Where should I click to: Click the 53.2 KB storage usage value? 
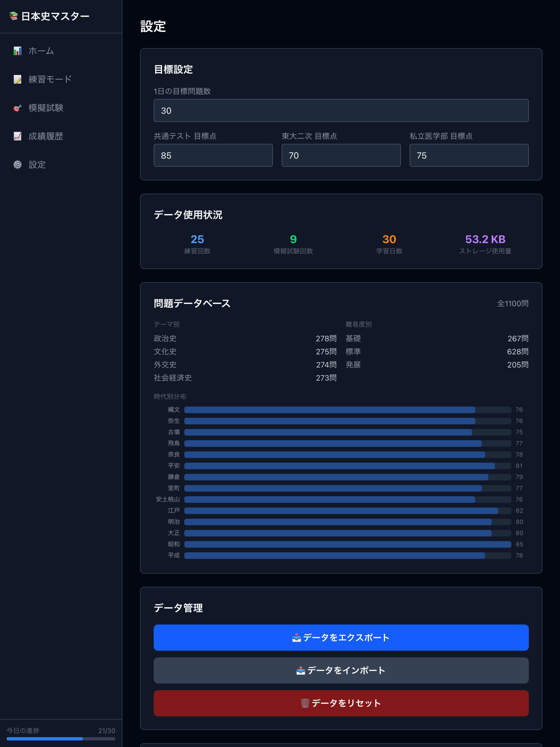[485, 239]
